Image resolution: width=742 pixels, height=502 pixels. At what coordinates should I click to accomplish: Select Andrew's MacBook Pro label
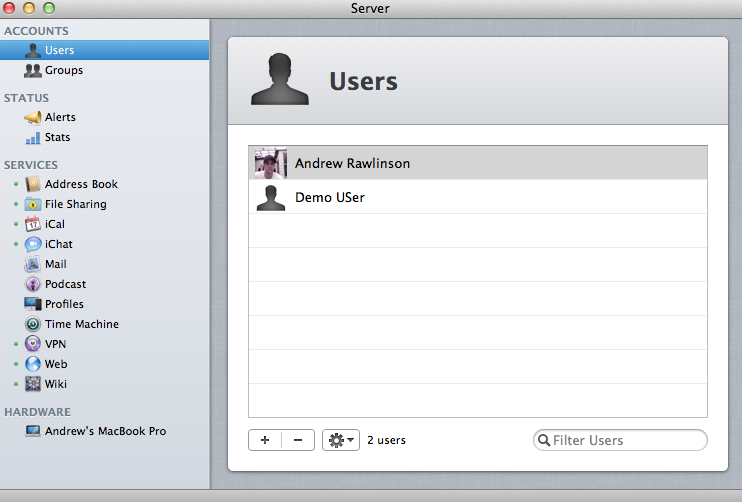point(106,431)
